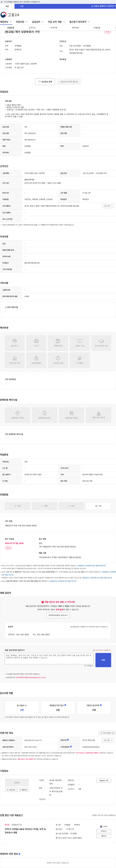Select the 직원대출제도 welfare icon

point(36,360)
